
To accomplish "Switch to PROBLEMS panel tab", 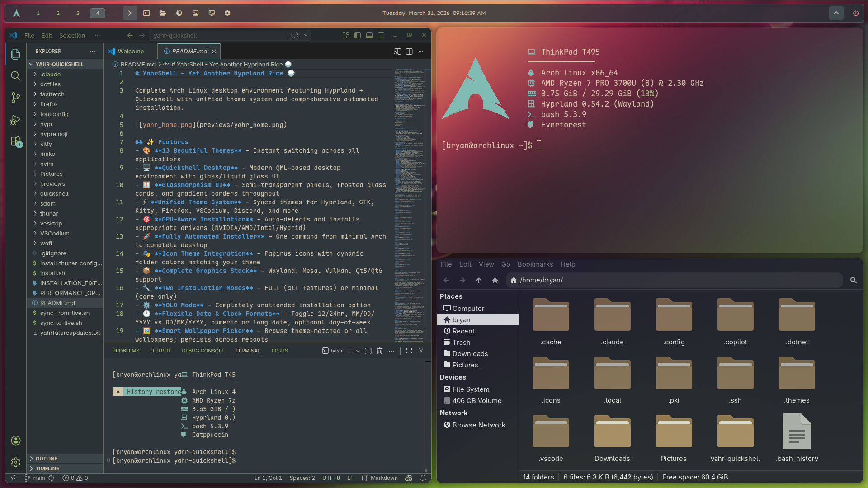I will pyautogui.click(x=126, y=351).
